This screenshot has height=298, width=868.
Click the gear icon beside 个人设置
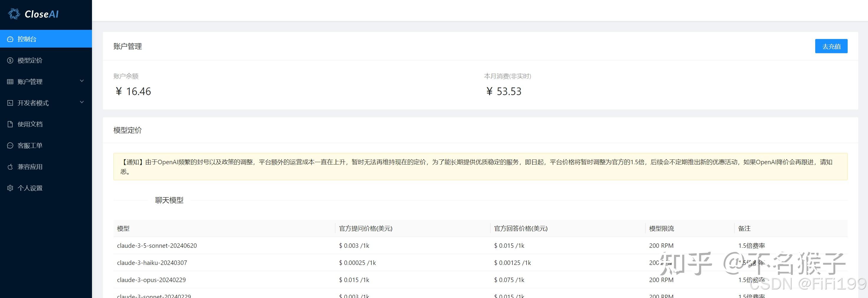10,188
